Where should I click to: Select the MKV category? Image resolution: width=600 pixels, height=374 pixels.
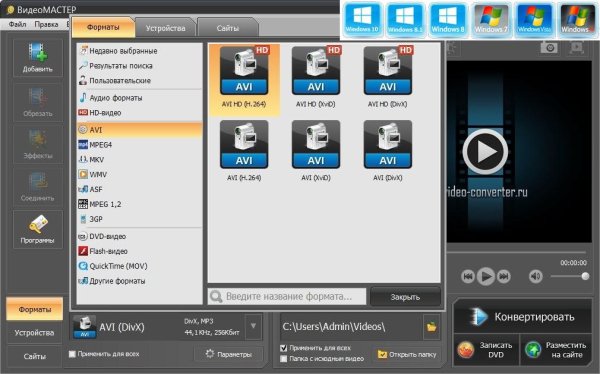139,160
